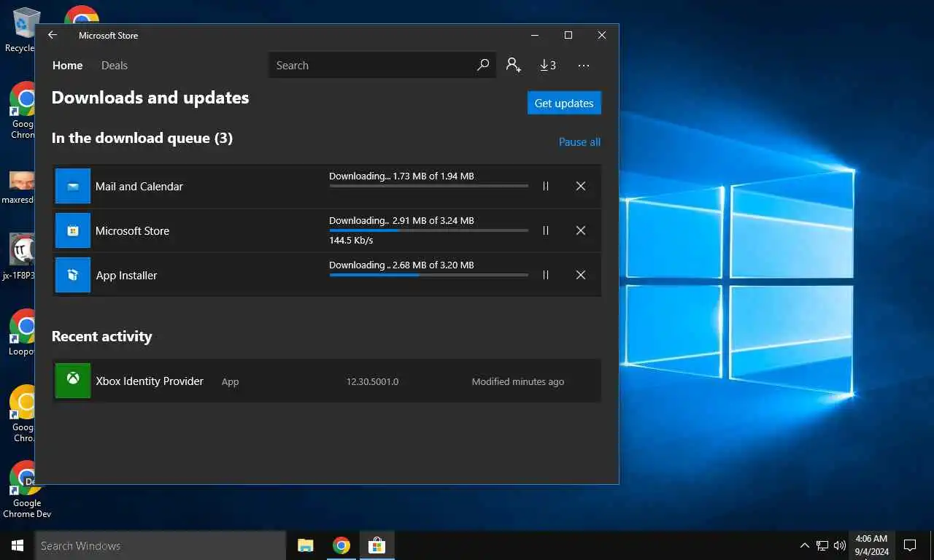Image resolution: width=934 pixels, height=560 pixels.
Task: Open the Action Center notifications icon
Action: 910,545
